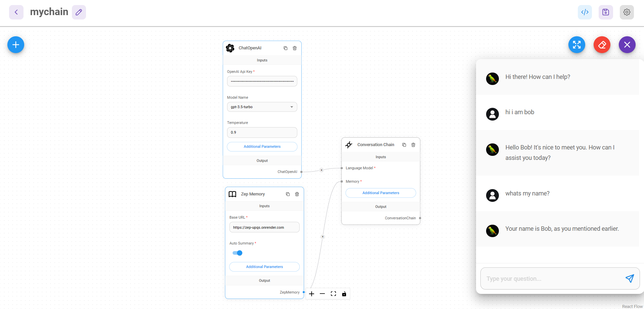
Task: Send the chat message with arrow icon
Action: (x=629, y=278)
